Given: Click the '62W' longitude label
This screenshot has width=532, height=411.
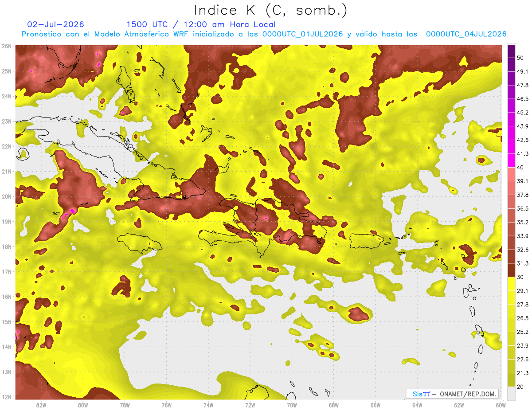Looking at the screenshot, I should [459, 405].
